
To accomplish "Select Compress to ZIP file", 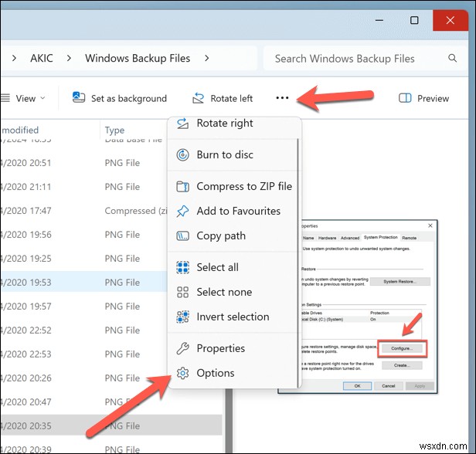I will [233, 186].
